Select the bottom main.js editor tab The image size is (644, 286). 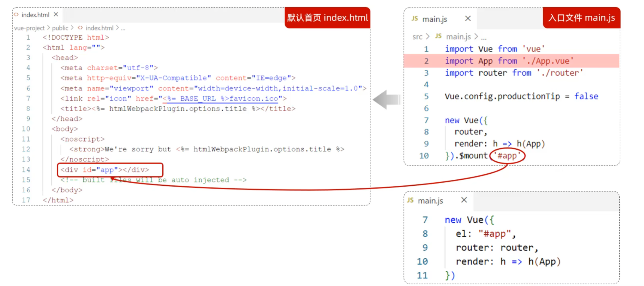pos(439,201)
